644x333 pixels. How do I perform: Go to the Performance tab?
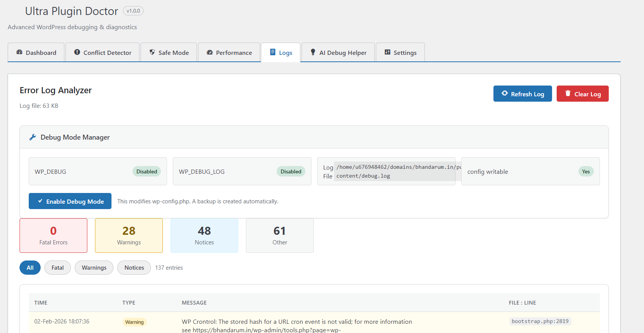coord(229,52)
